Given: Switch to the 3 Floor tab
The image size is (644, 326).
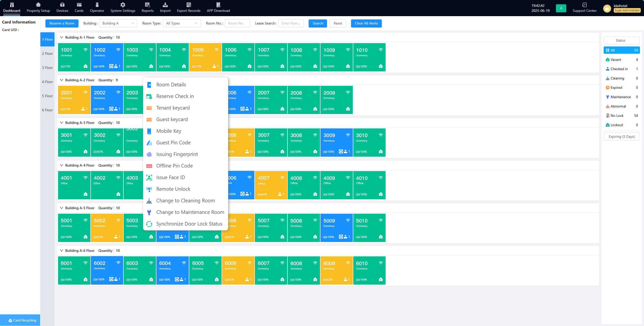Looking at the screenshot, I should click(x=47, y=68).
